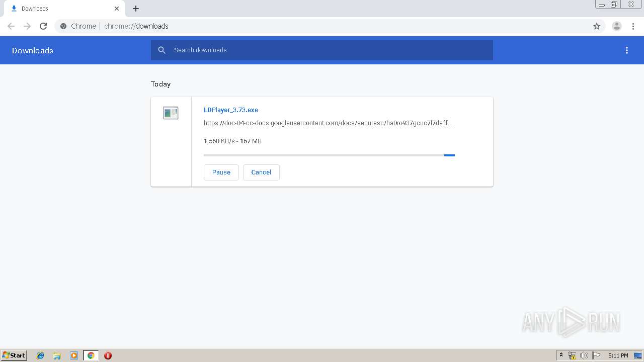644x362 pixels.
Task: Minimize the Chrome window
Action: tap(601, 5)
